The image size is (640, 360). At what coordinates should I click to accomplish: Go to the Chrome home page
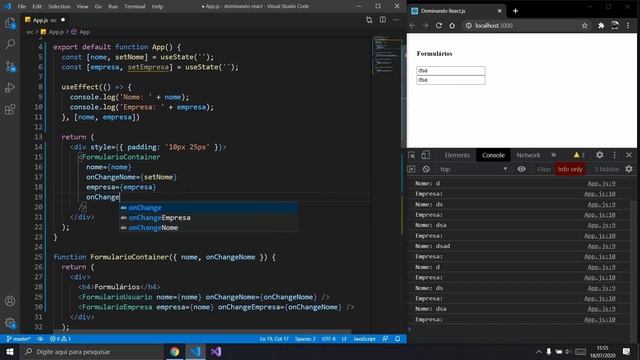[452, 25]
